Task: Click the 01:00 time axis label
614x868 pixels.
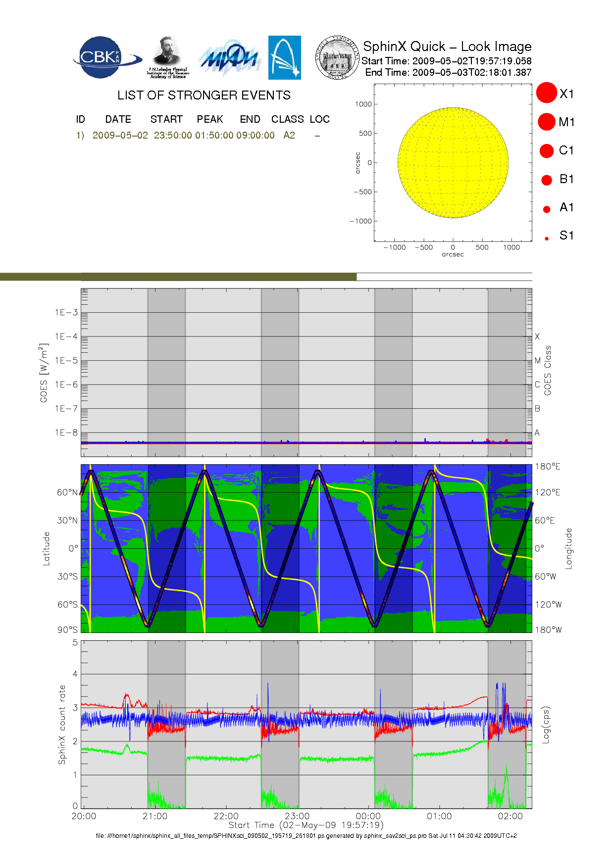Action: (x=439, y=816)
